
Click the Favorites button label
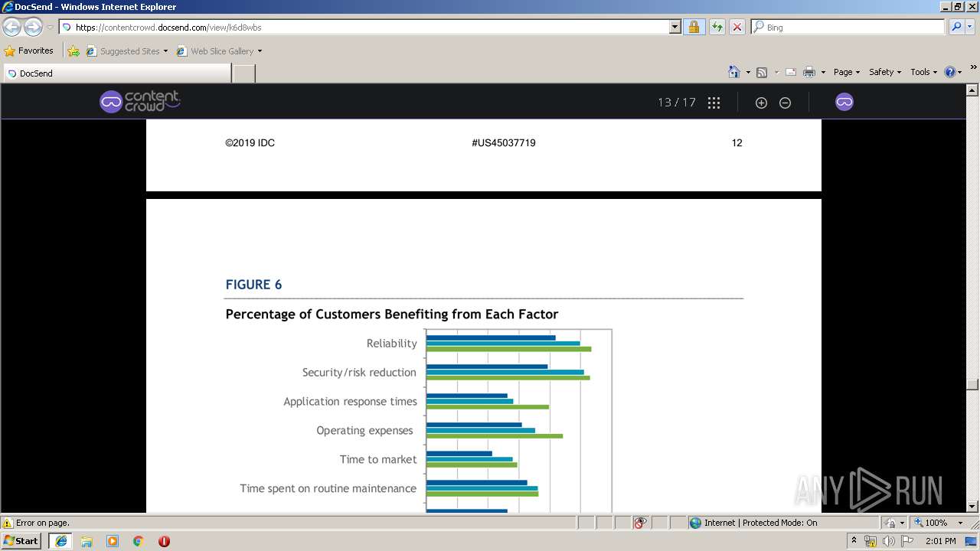tap(36, 51)
